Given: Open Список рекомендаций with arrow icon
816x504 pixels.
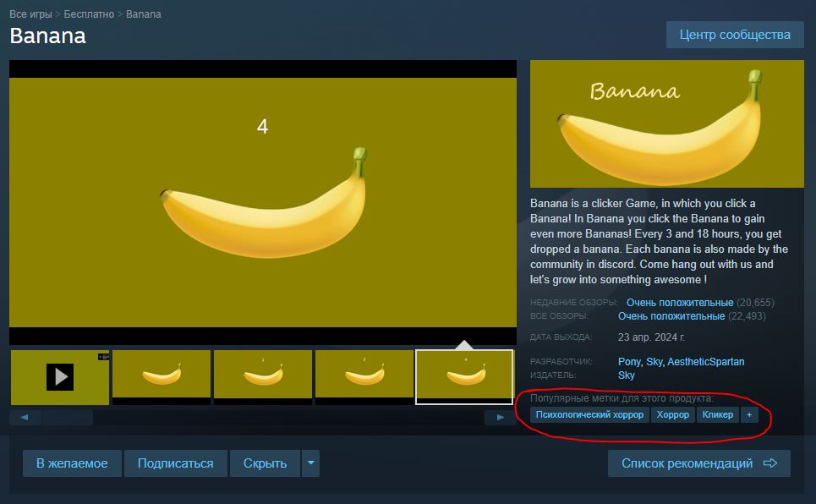Looking at the screenshot, I should 699,463.
